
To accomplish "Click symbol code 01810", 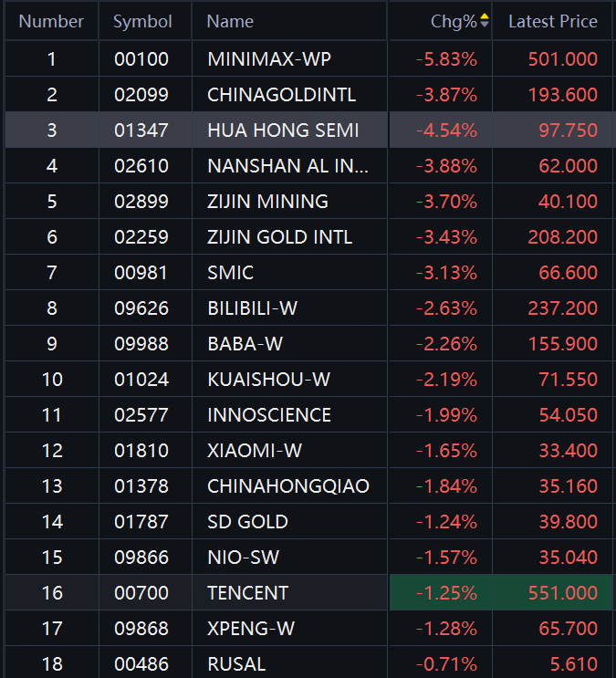I will point(141,451).
